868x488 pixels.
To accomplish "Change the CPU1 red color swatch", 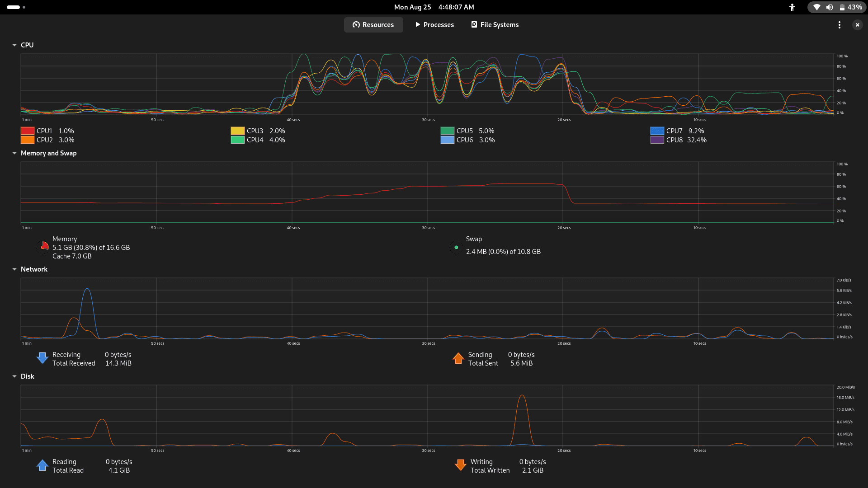I will [x=28, y=131].
